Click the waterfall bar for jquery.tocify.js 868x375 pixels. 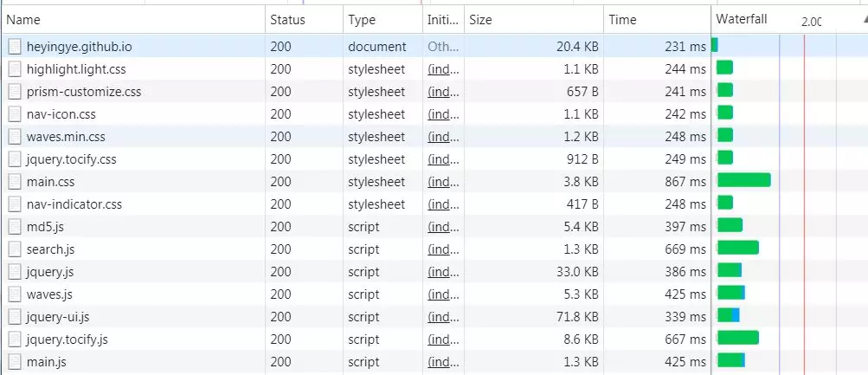tap(737, 338)
